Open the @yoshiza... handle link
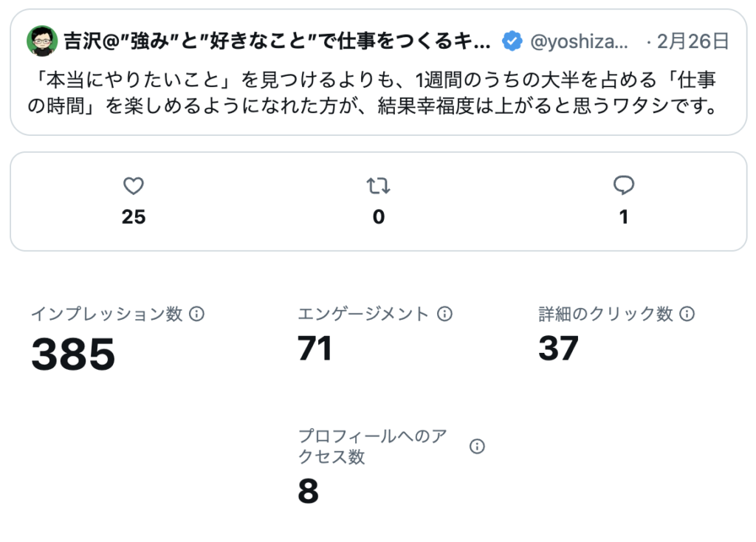Screen dimensions: 756x542 (x=580, y=41)
